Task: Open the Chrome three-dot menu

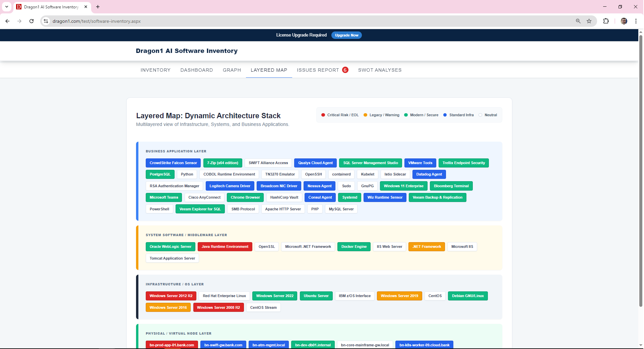Action: pyautogui.click(x=636, y=21)
